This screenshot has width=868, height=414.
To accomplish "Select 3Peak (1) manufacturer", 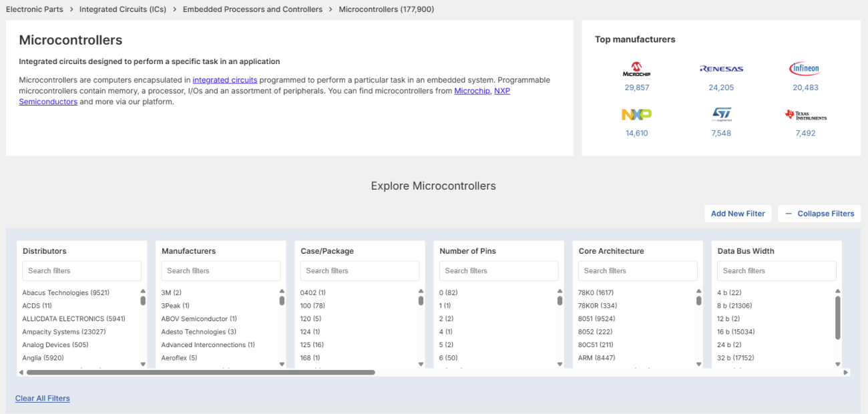I will pos(175,306).
